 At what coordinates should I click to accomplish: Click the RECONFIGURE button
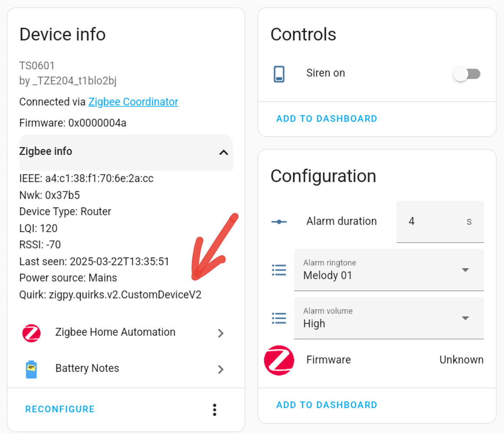[60, 409]
